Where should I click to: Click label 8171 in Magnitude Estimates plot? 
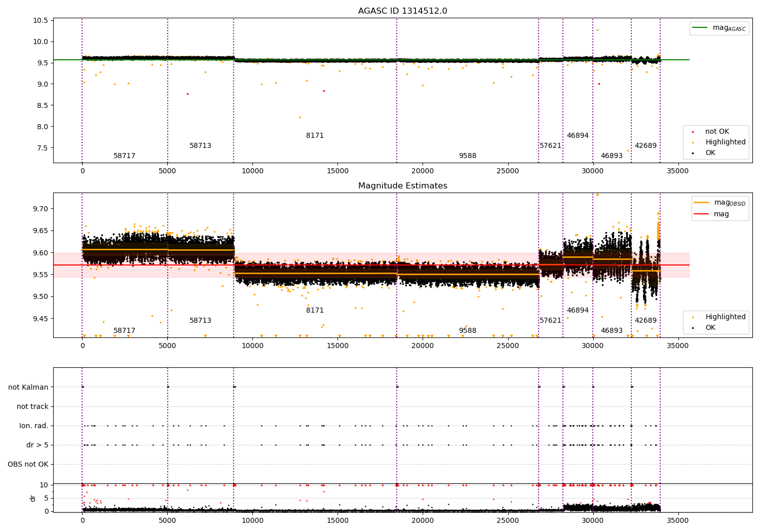tap(315, 311)
